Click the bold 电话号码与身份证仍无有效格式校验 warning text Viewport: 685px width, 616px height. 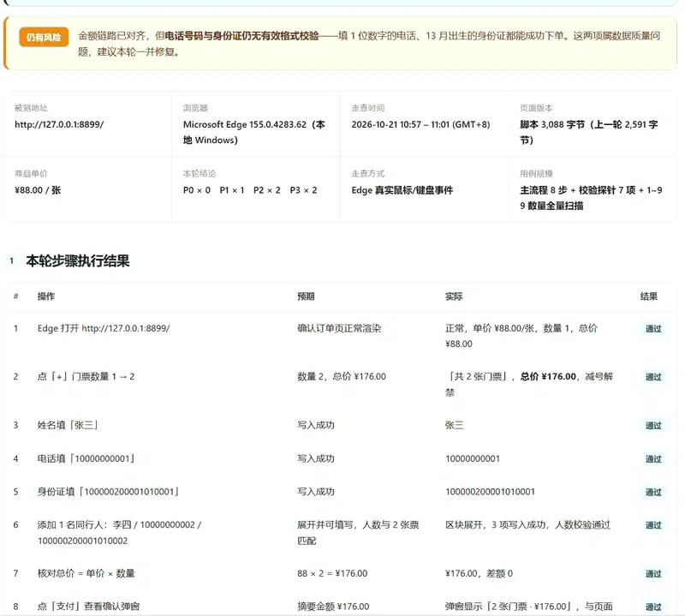241,35
